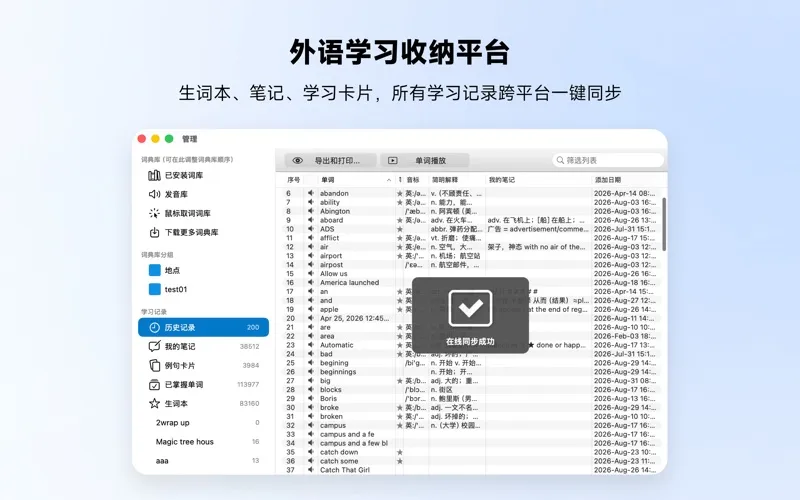Click the vertical scrollbar of the word table
Viewport: 800px width, 500px height.
click(x=664, y=224)
